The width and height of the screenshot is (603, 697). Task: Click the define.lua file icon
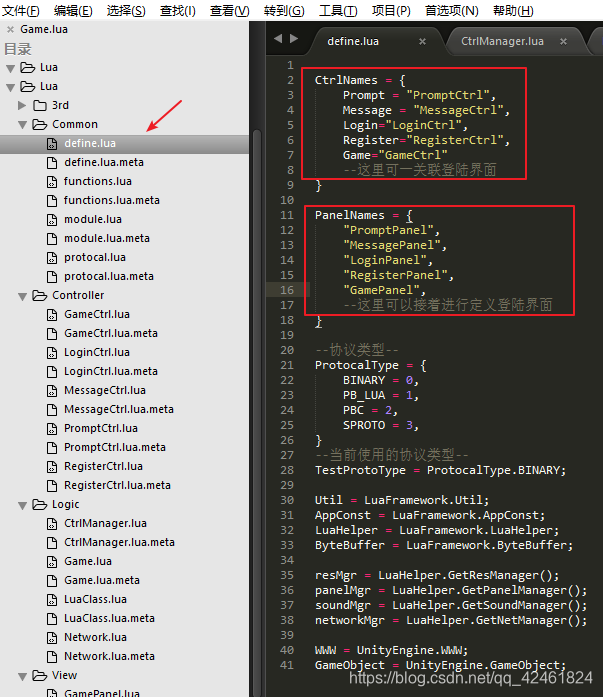click(52, 144)
